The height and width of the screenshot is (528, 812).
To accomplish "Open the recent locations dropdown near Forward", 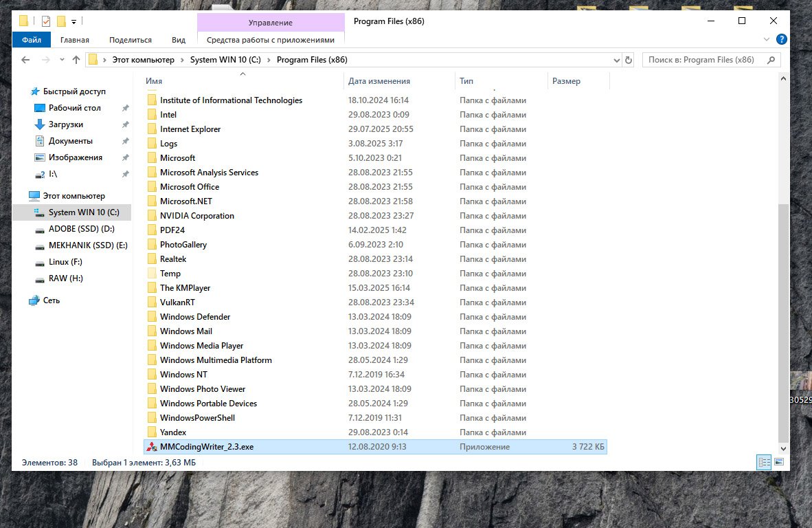I will click(62, 60).
